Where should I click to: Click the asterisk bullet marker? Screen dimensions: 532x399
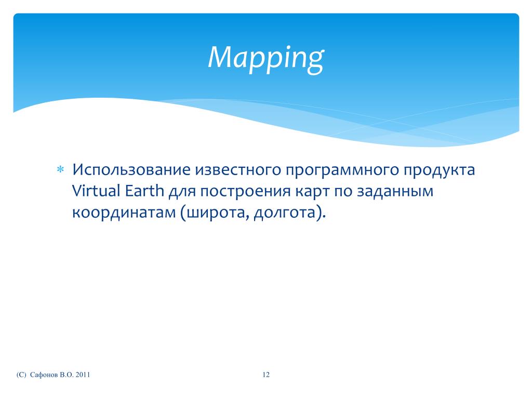pyautogui.click(x=60, y=169)
